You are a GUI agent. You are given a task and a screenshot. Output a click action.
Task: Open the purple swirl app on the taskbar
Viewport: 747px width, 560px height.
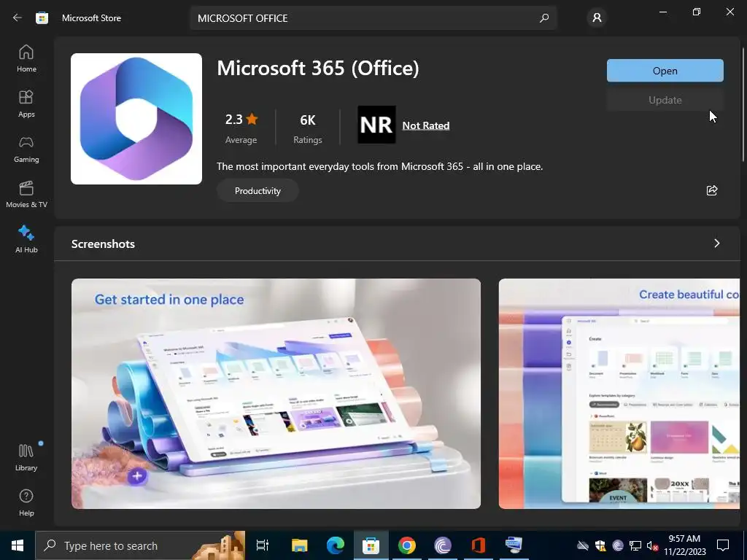[x=443, y=545]
